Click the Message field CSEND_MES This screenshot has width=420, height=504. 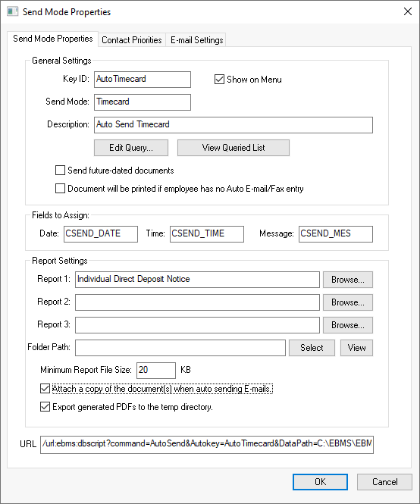(x=336, y=234)
